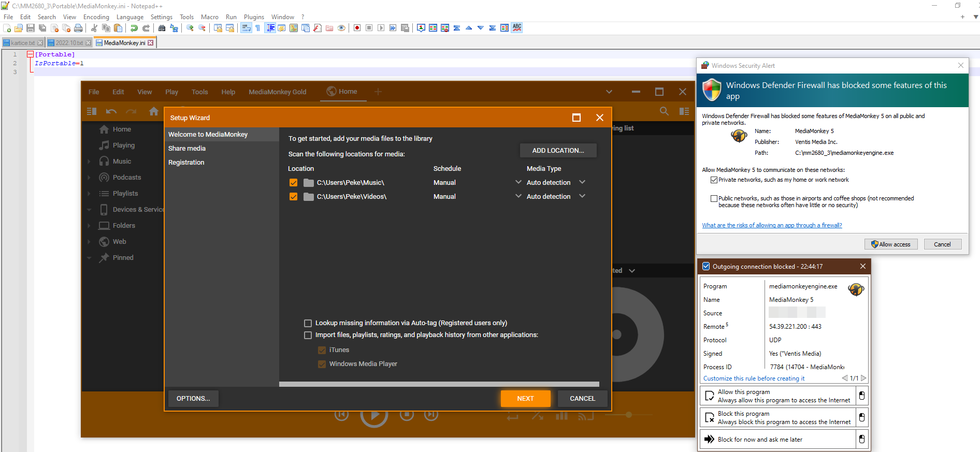Click the spell check ABC icon
Image resolution: width=980 pixels, height=452 pixels.
(517, 28)
